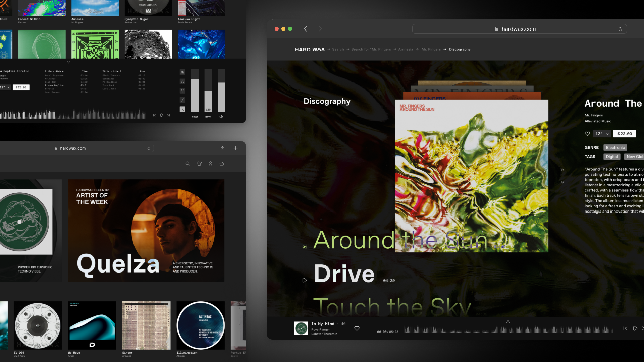Open the EV 004 record thumbnail
This screenshot has width=644, height=362.
coord(38,325)
